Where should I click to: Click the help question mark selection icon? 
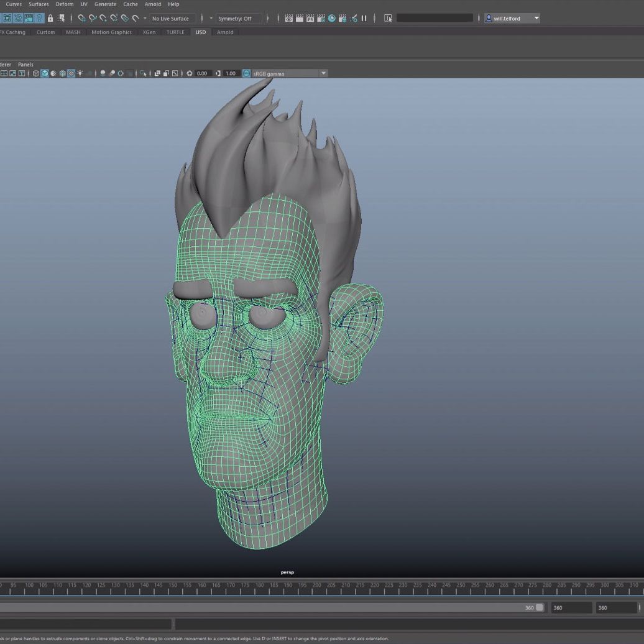click(39, 18)
